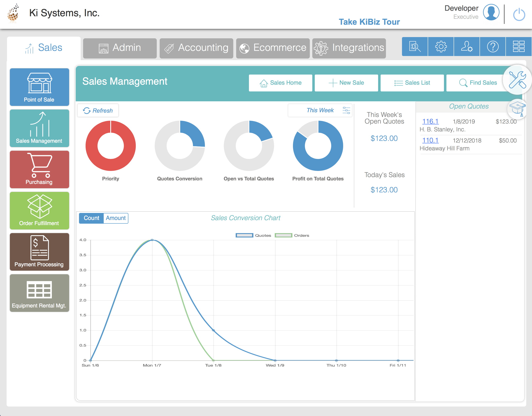The width and height of the screenshot is (532, 416).
Task: Switch to the Ecommerce tab
Action: pos(273,48)
